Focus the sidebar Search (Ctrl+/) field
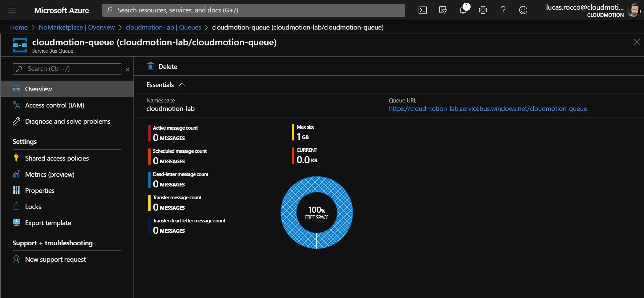This screenshot has height=298, width=644. point(67,69)
